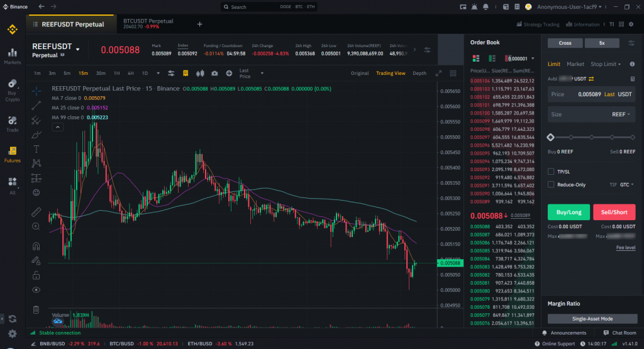Open the Last Price dropdown
Viewport: 644px width, 349px height.
click(x=251, y=74)
